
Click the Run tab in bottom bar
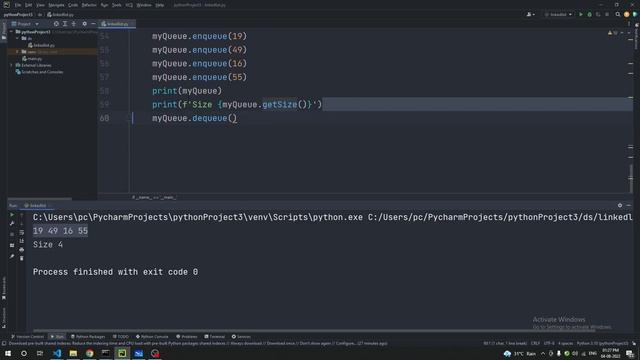(x=57, y=337)
